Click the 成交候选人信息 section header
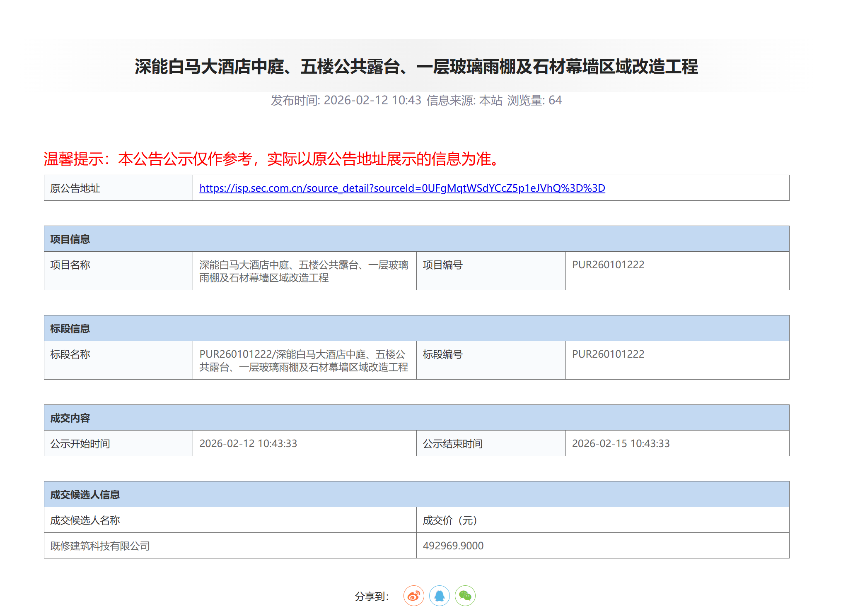865x616 pixels. coord(85,495)
